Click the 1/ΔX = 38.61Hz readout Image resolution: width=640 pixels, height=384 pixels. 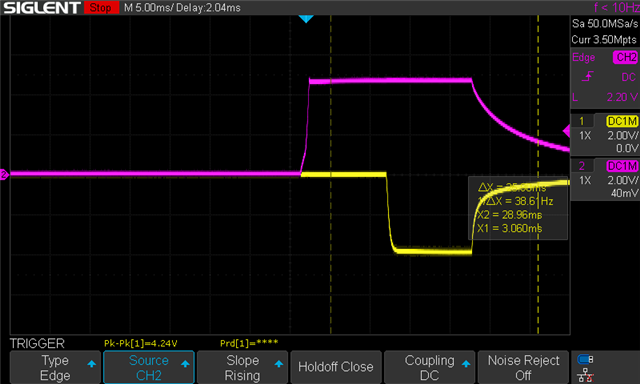click(x=515, y=201)
